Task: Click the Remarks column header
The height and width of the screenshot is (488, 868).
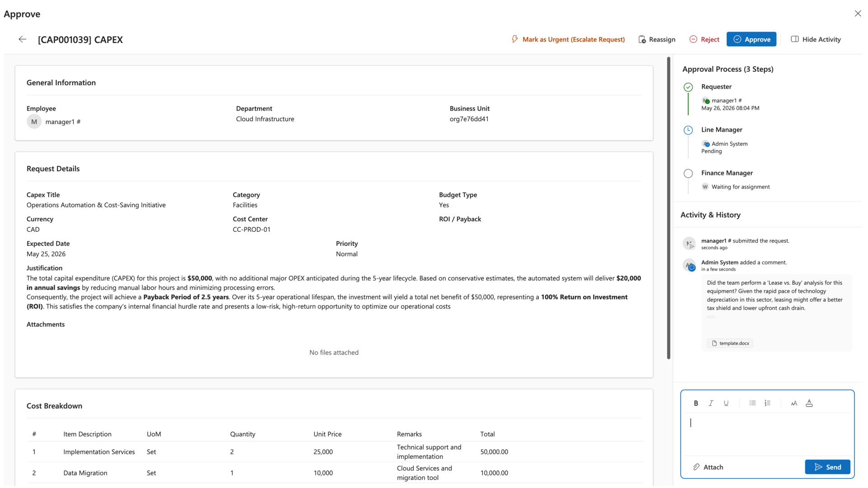Action: pyautogui.click(x=409, y=434)
